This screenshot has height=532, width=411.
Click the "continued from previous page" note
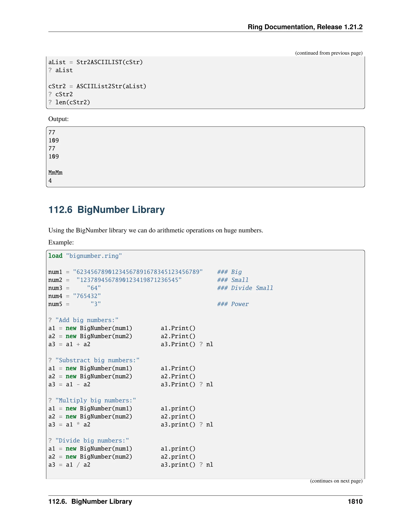(x=329, y=53)
